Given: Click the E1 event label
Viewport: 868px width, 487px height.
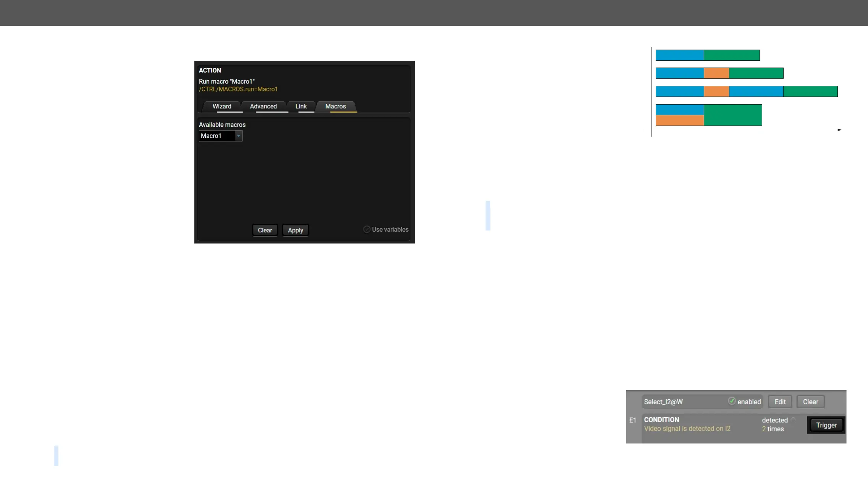Looking at the screenshot, I should [x=633, y=420].
